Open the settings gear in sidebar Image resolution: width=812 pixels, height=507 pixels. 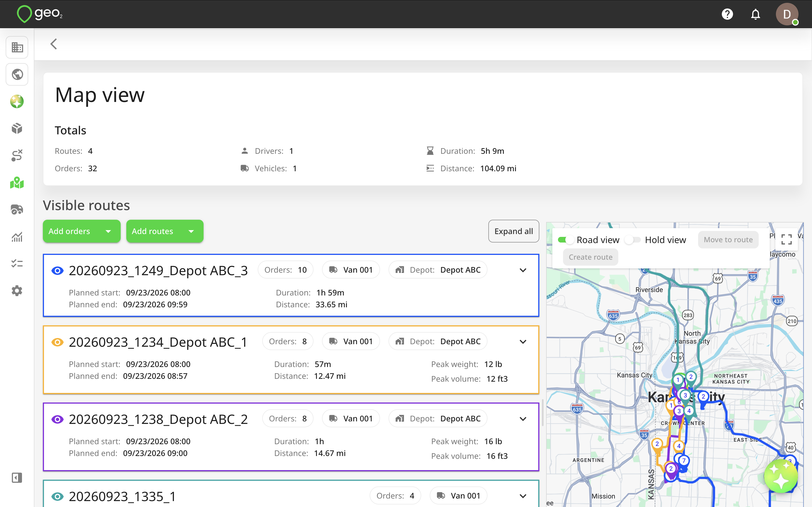[17, 291]
